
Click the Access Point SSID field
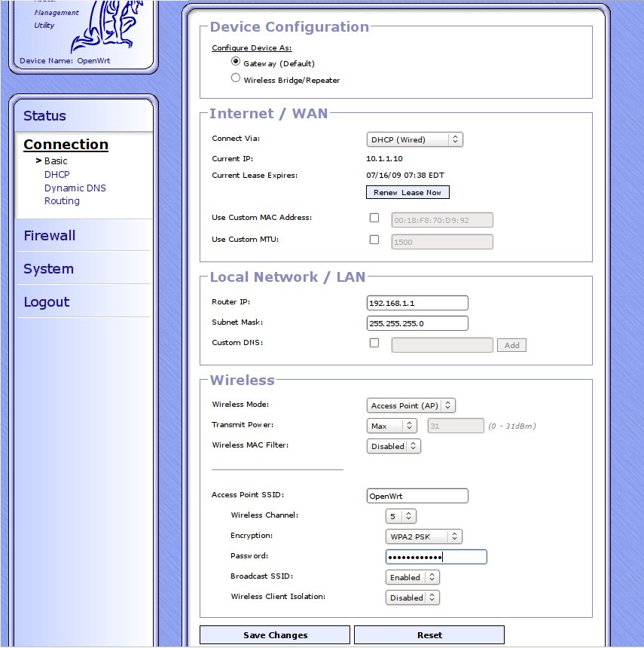coord(417,496)
